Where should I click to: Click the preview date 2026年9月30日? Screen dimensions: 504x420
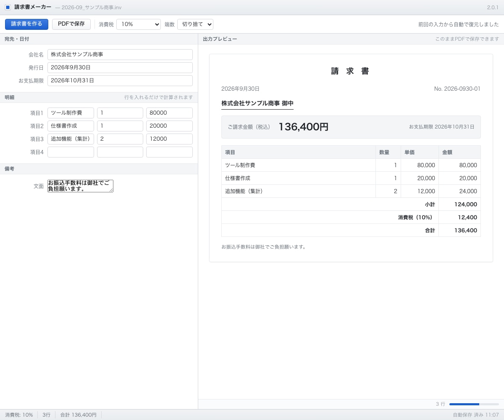tap(240, 89)
